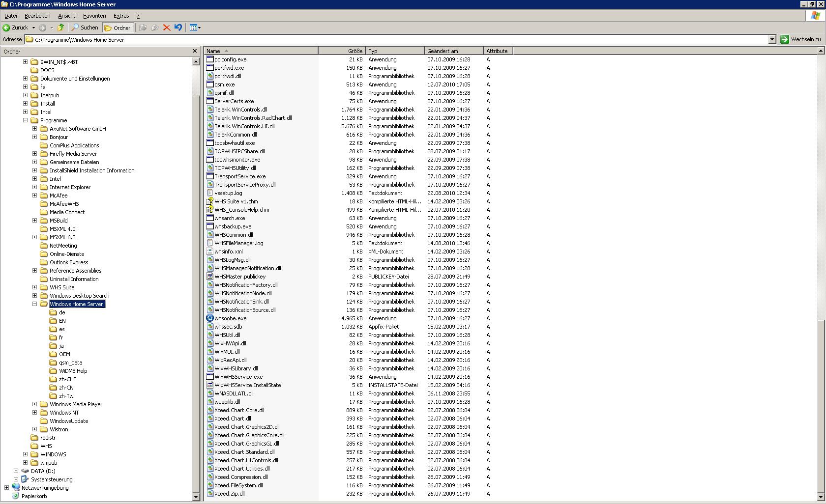Select the whsbackup.exe application icon

(x=210, y=226)
